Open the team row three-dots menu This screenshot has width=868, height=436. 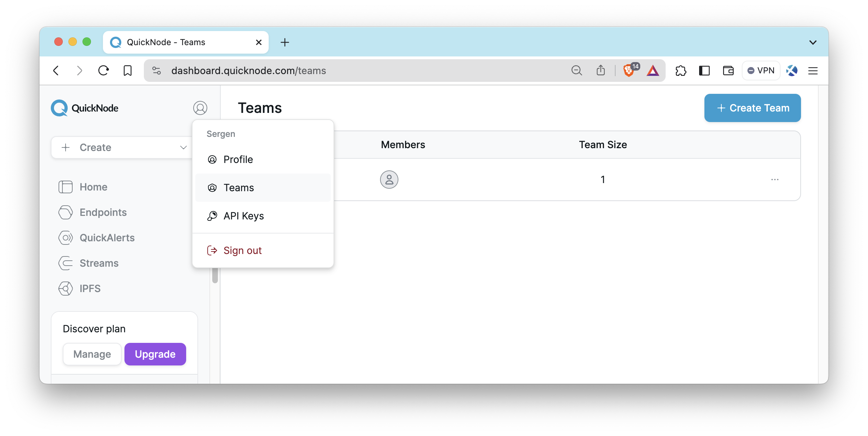click(775, 180)
